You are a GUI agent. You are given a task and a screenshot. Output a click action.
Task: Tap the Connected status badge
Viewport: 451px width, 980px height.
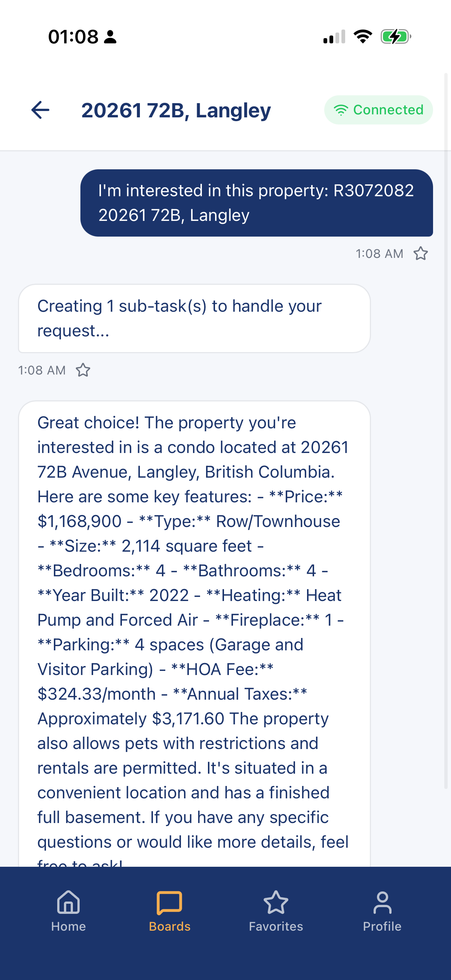(x=378, y=110)
